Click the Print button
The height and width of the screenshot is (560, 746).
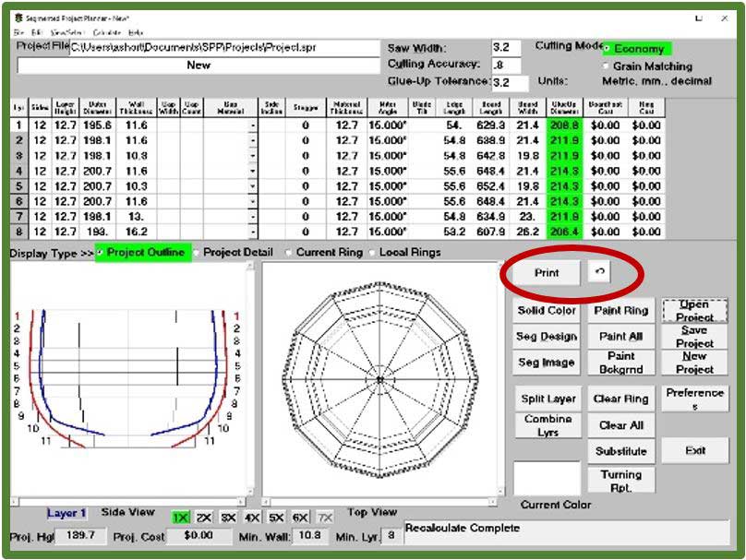coord(547,273)
